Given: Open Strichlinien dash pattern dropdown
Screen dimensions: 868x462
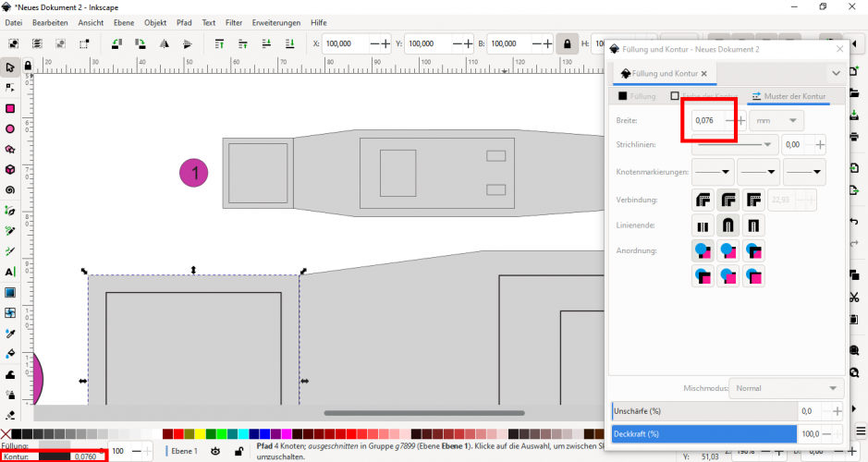Looking at the screenshot, I should click(735, 145).
